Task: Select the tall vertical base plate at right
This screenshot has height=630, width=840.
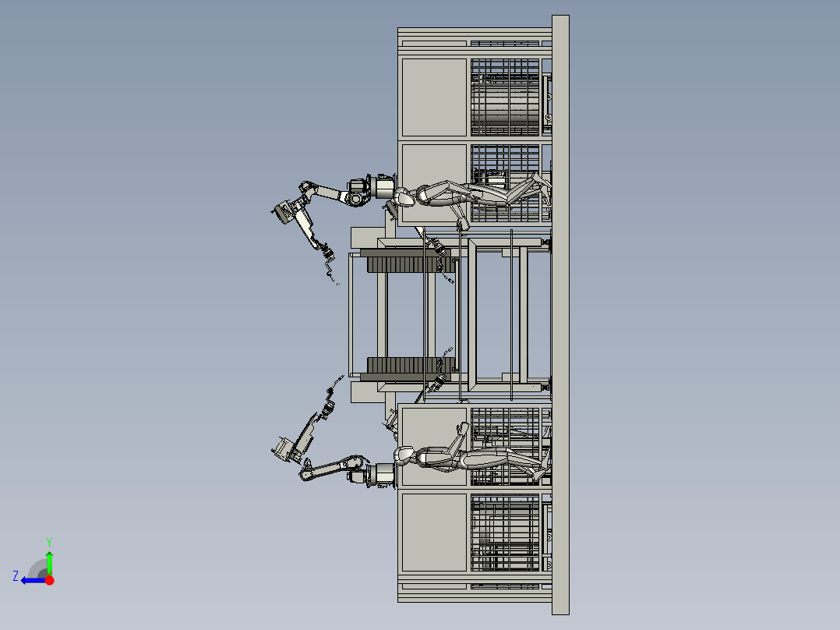Action: 560,315
